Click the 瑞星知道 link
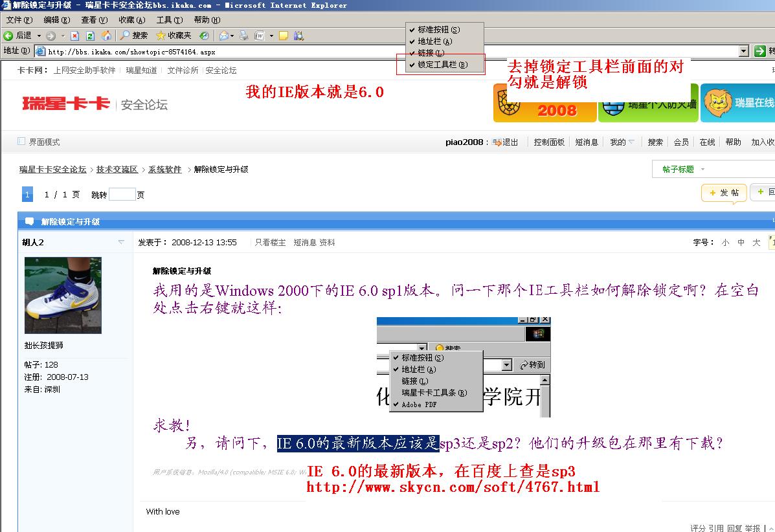 (x=141, y=70)
